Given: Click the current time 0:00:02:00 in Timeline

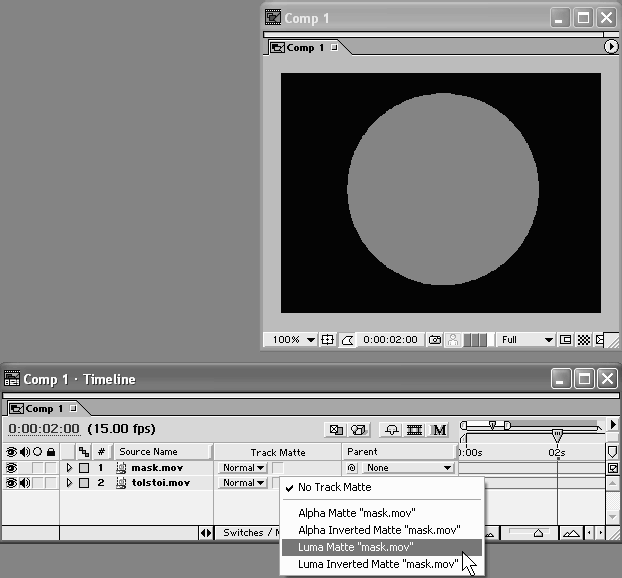Looking at the screenshot, I should click(x=43, y=429).
